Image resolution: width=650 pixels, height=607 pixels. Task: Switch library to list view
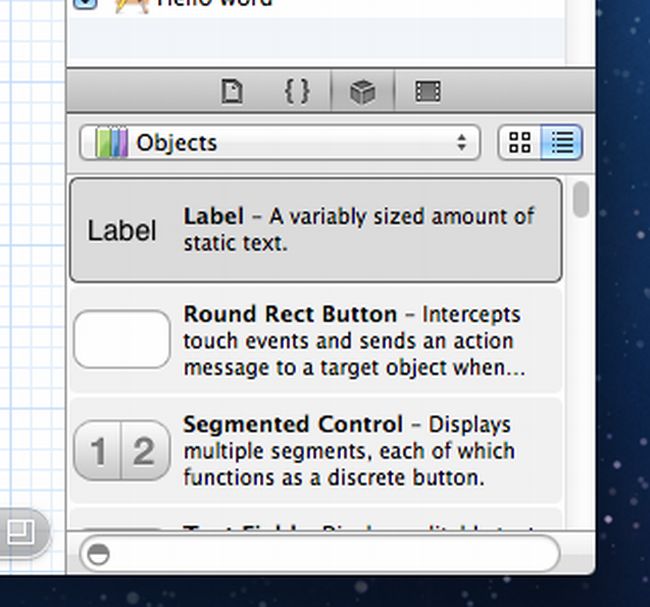(562, 142)
